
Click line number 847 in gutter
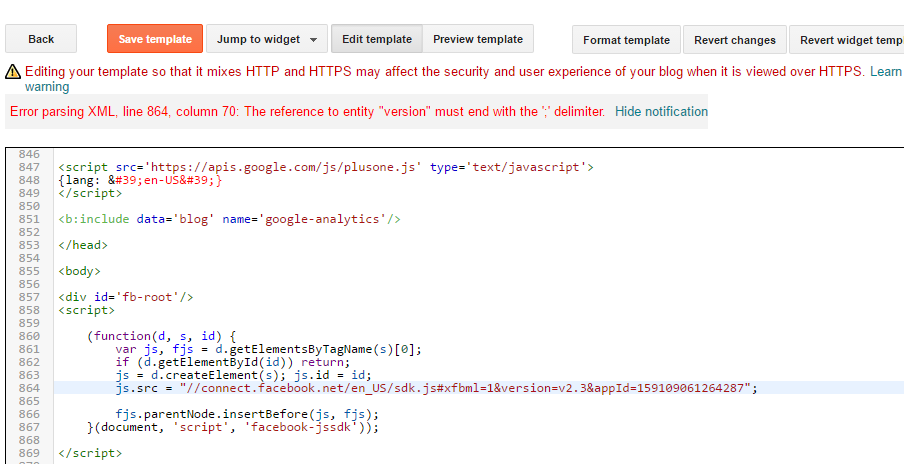click(29, 167)
